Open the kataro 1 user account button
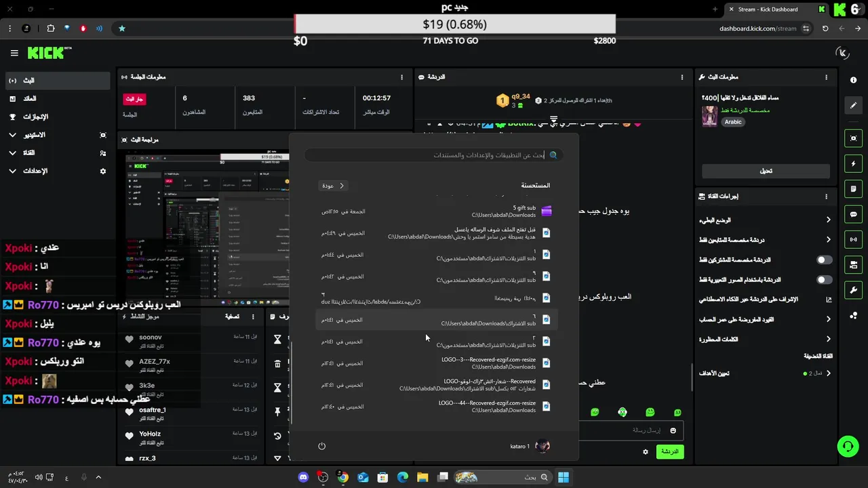 530,446
